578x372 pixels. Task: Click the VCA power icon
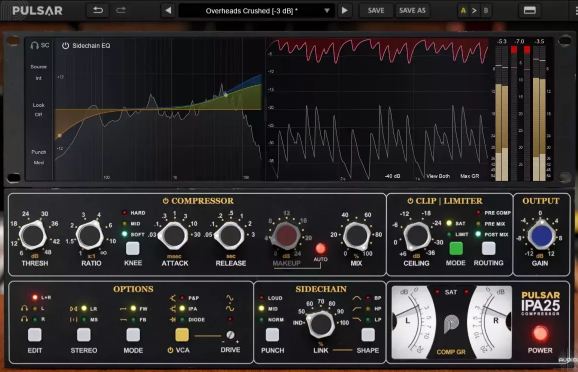(170, 350)
